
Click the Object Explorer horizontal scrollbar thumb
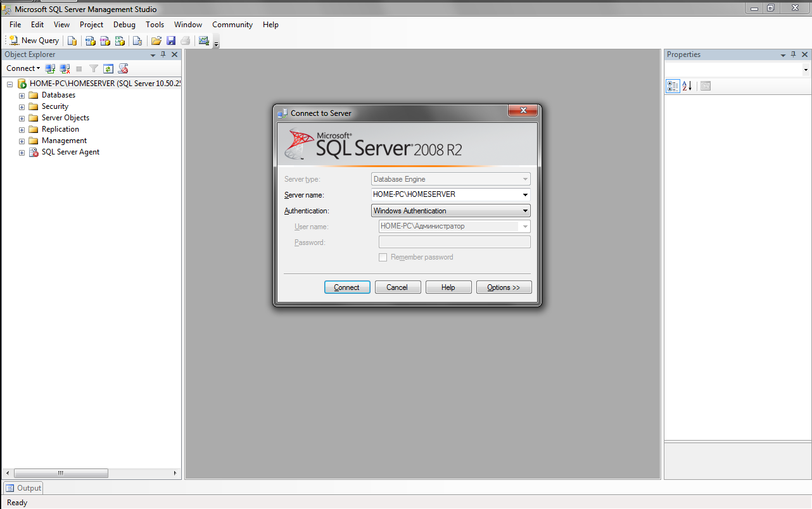(x=61, y=473)
